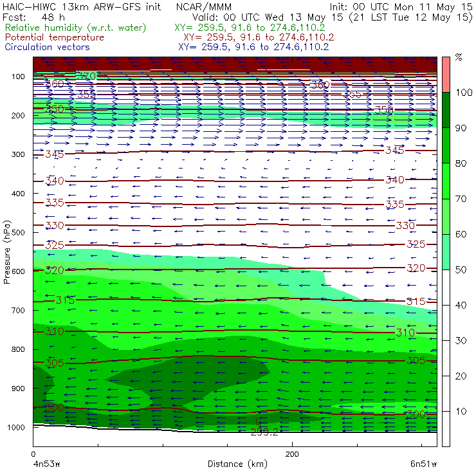This screenshot has height=476, width=476.
Task: Click the 'Distance (km)' axis title
Action: [237, 464]
